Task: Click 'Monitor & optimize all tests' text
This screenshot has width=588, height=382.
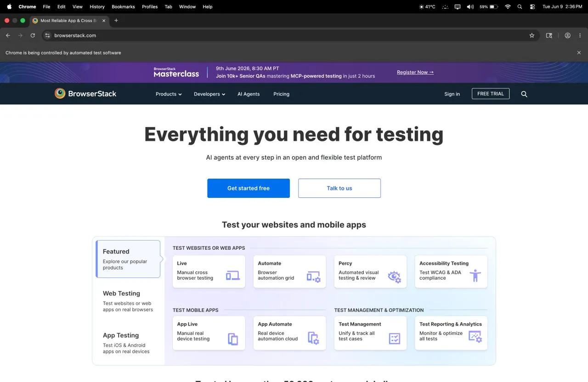Action: point(441,336)
